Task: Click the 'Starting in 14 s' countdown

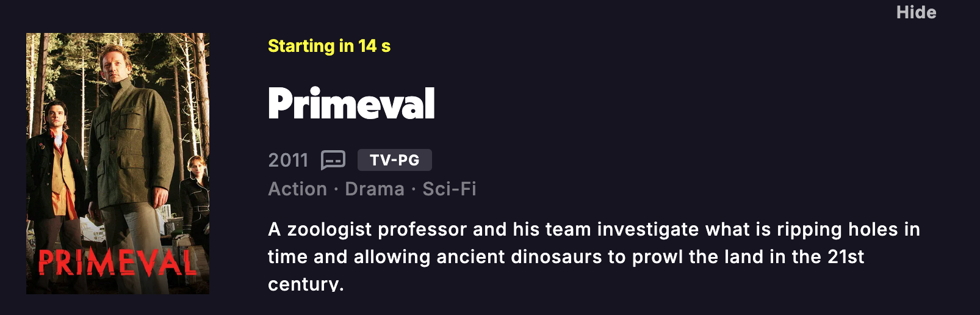Action: (x=329, y=46)
